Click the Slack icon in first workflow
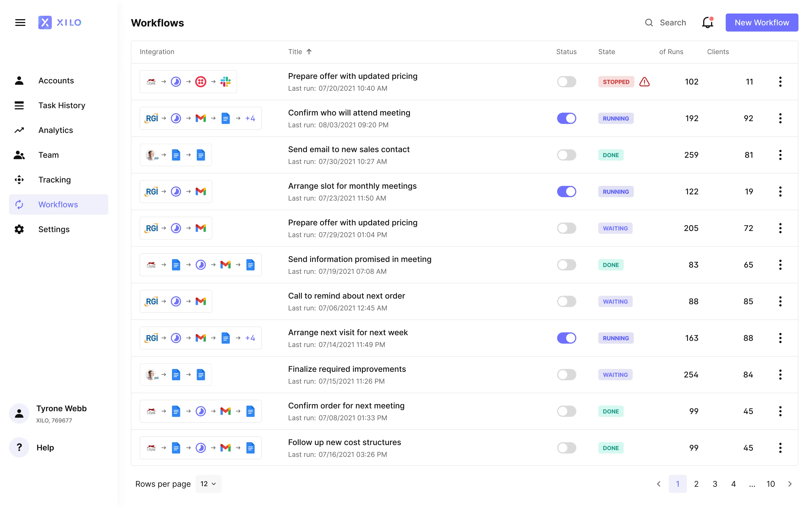Viewport: 812px width, 507px height. (226, 82)
